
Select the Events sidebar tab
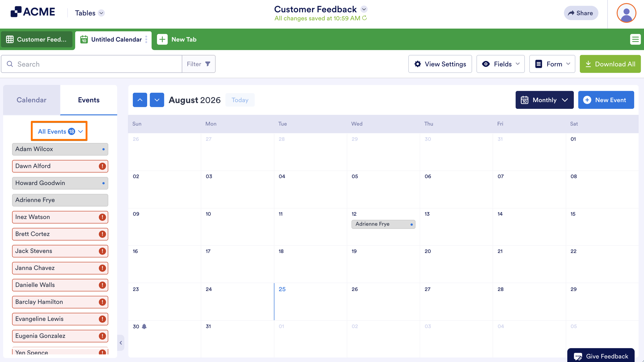click(89, 100)
